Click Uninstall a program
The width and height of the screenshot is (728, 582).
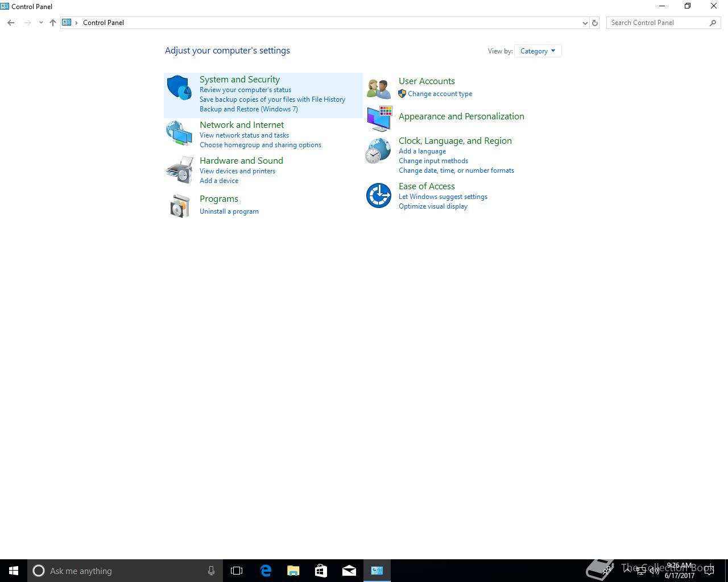[x=229, y=211]
